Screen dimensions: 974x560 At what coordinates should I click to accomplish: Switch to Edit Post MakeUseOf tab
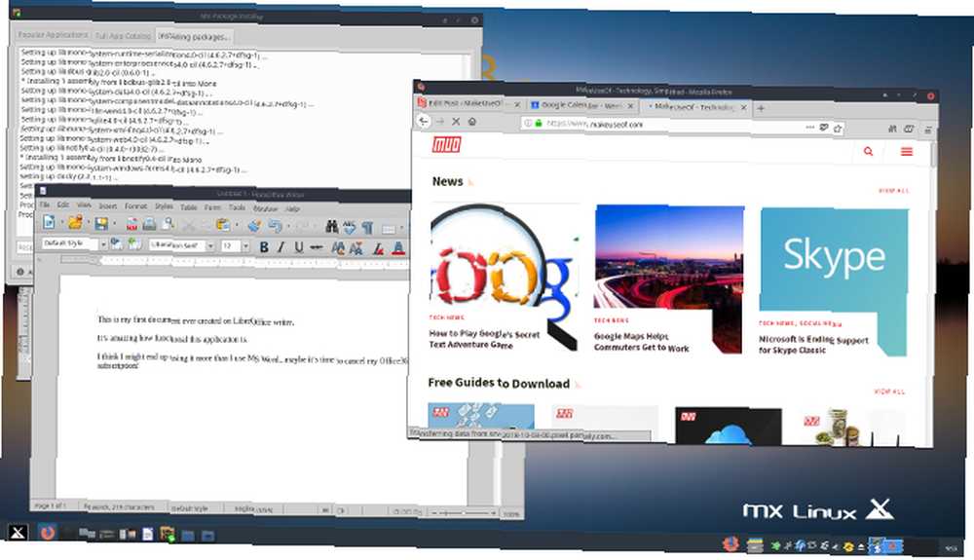point(468,103)
